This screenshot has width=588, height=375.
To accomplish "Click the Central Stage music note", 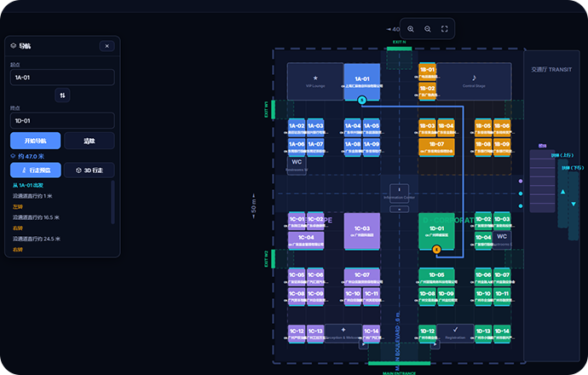I will click(x=474, y=78).
